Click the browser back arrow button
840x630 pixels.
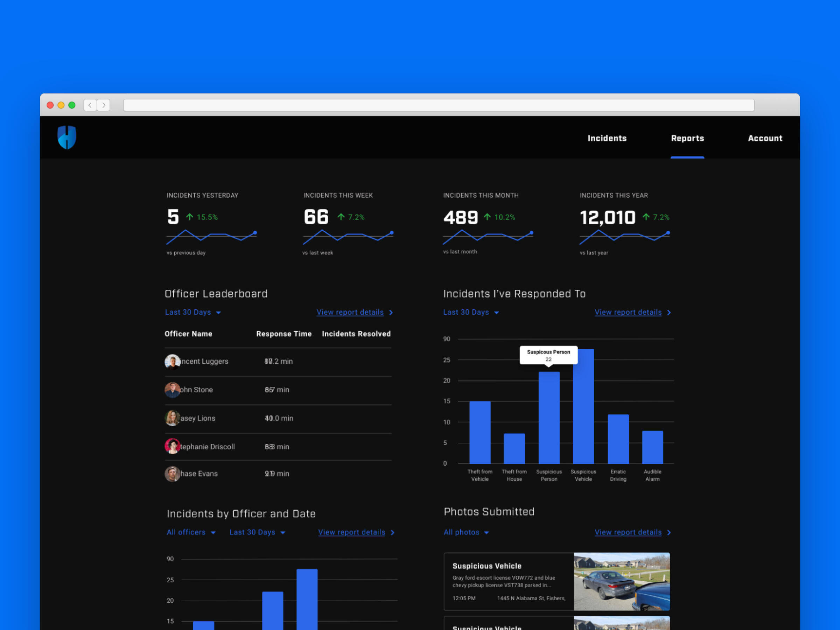click(x=90, y=105)
